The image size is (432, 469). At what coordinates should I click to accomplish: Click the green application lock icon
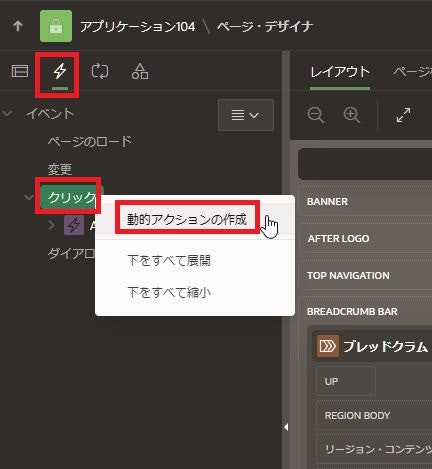click(56, 26)
